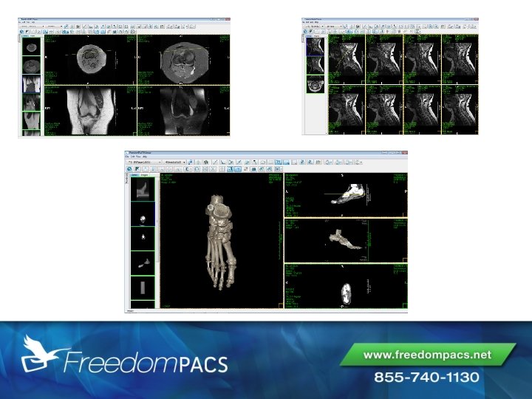Open the File menu in spine viewer window
The width and height of the screenshot is (532, 399).
303,22
